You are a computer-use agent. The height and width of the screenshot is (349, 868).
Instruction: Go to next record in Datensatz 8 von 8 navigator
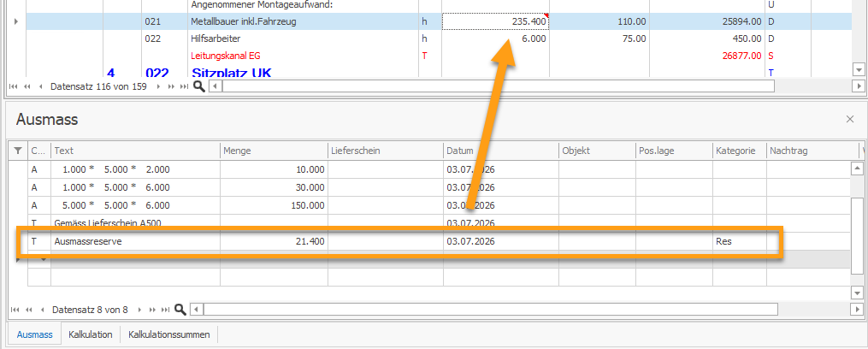(x=139, y=311)
